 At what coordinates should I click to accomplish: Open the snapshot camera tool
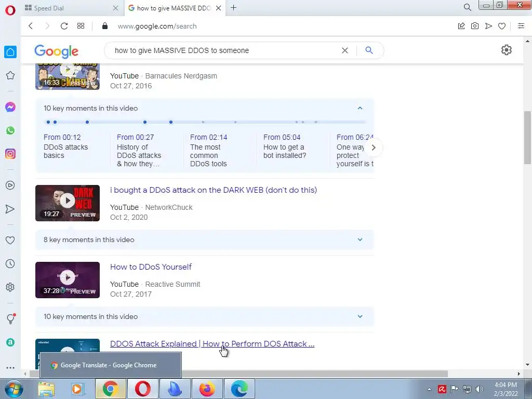point(475,26)
